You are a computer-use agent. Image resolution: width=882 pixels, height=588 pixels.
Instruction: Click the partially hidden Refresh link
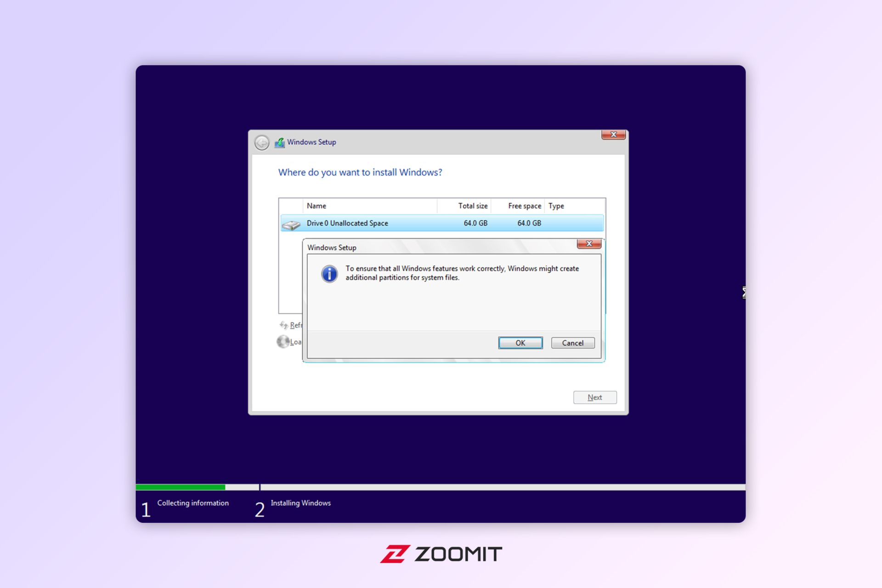pyautogui.click(x=296, y=325)
